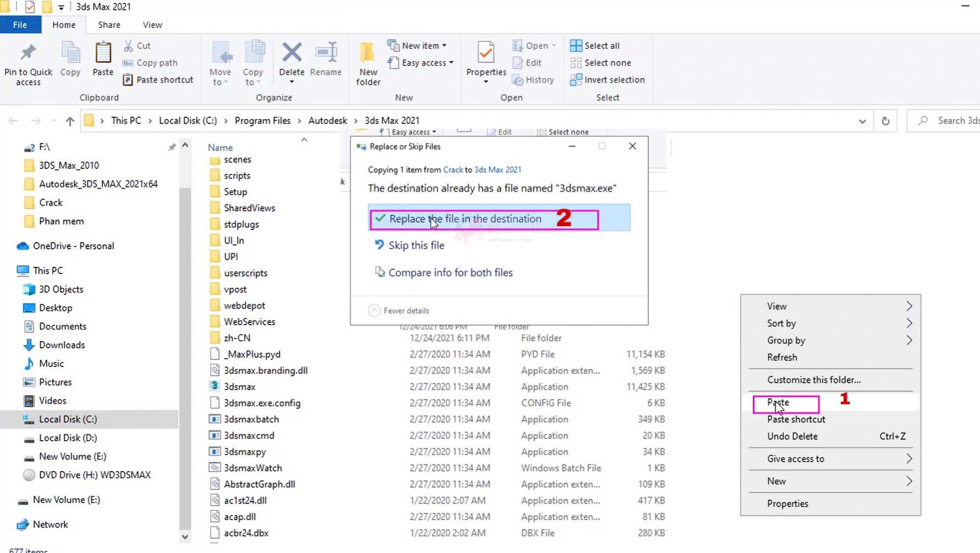Screen dimensions: 980x553
Task: Create a New folder from ribbon
Action: tap(368, 64)
